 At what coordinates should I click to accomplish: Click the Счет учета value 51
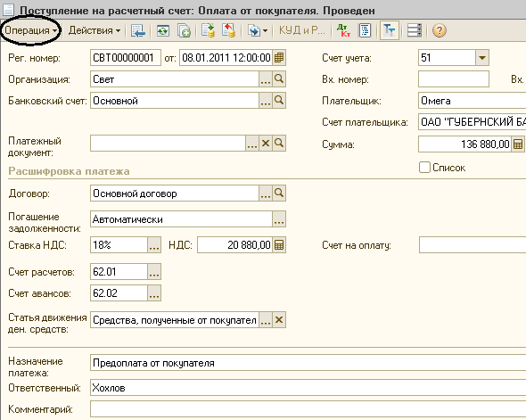point(447,58)
